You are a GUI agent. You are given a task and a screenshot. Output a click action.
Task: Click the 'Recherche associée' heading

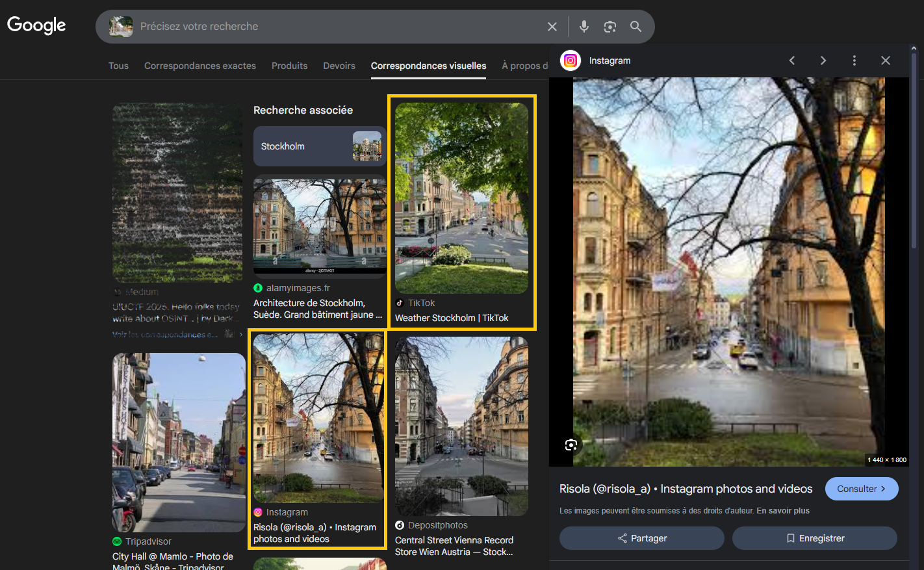[x=303, y=110]
